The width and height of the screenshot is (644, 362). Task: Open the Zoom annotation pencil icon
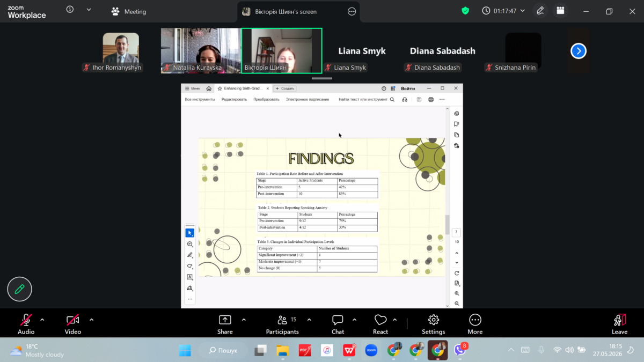[540, 11]
